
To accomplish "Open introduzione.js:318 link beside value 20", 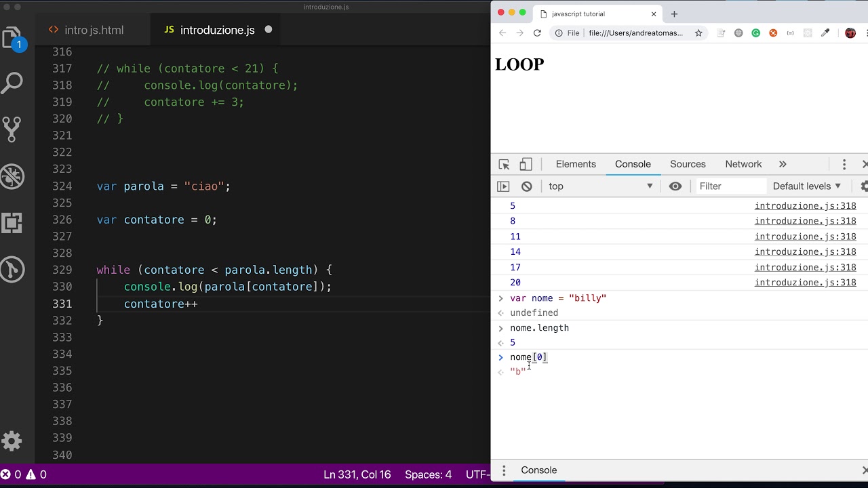I will click(x=806, y=283).
